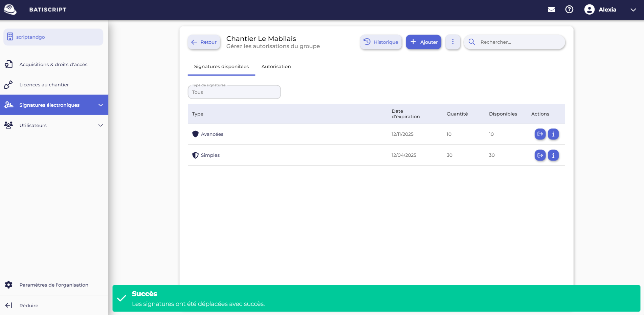Click the Simples row label
644x315 pixels.
point(210,155)
